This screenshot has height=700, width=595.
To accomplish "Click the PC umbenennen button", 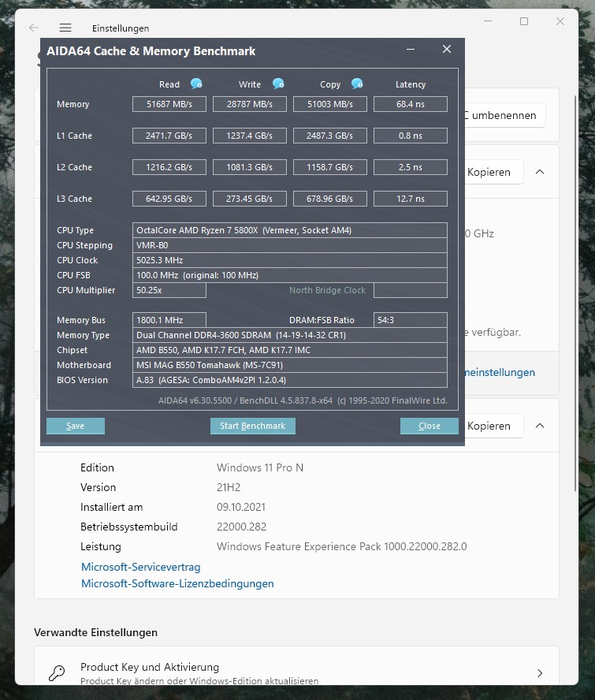I will click(504, 115).
